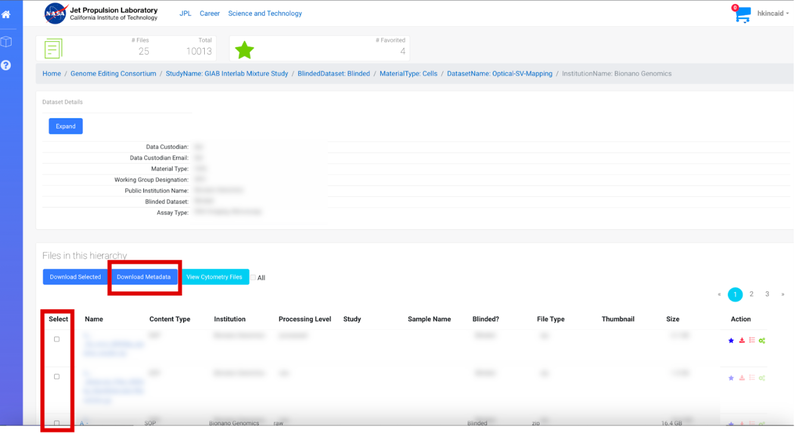This screenshot has width=800, height=434.
Task: Expand the dataset details
Action: click(x=66, y=126)
